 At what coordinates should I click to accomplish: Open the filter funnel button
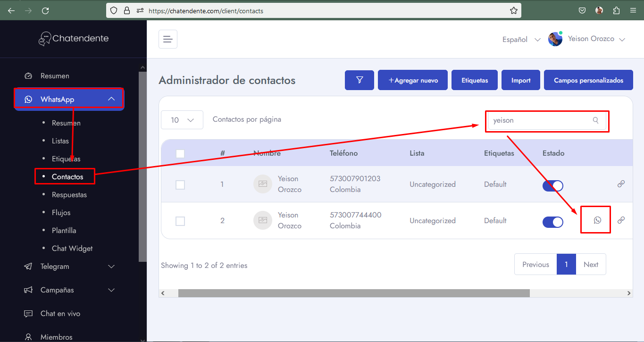360,80
